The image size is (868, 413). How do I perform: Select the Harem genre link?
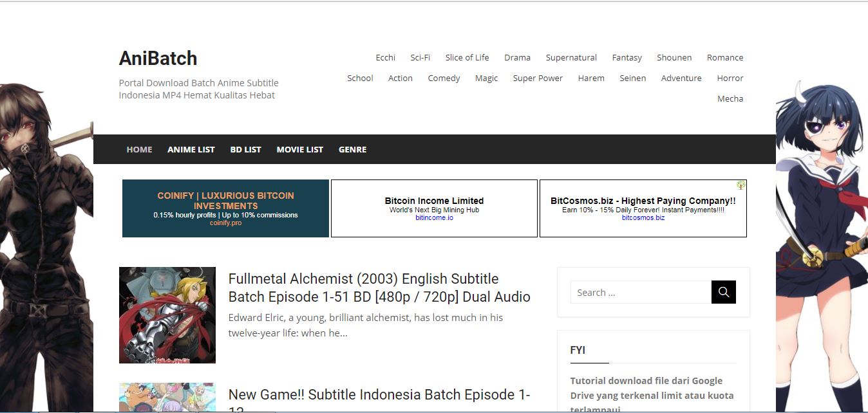[591, 78]
